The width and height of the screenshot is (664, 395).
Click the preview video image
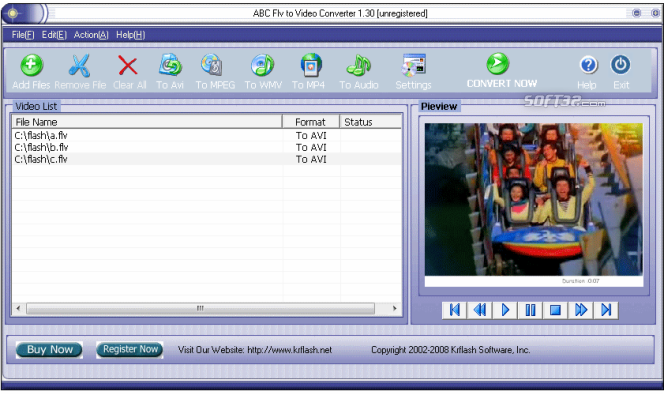pyautogui.click(x=534, y=199)
